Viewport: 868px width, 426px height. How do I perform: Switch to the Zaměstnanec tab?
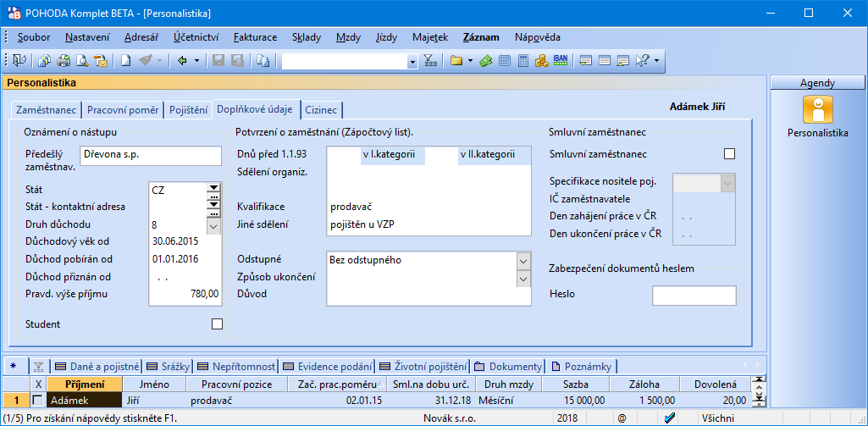point(46,110)
